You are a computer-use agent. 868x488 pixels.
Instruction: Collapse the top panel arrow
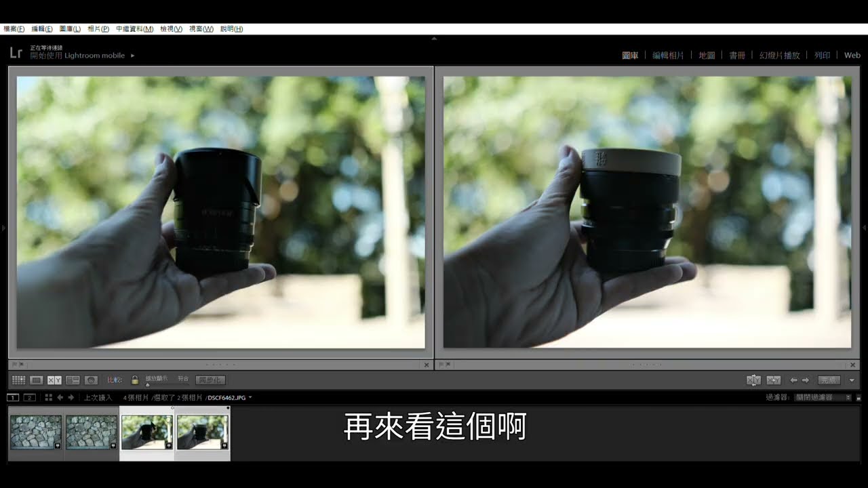434,39
